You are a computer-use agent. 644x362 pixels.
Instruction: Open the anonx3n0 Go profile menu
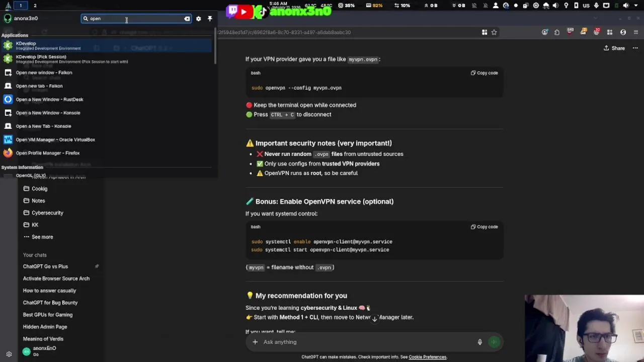(x=60, y=351)
